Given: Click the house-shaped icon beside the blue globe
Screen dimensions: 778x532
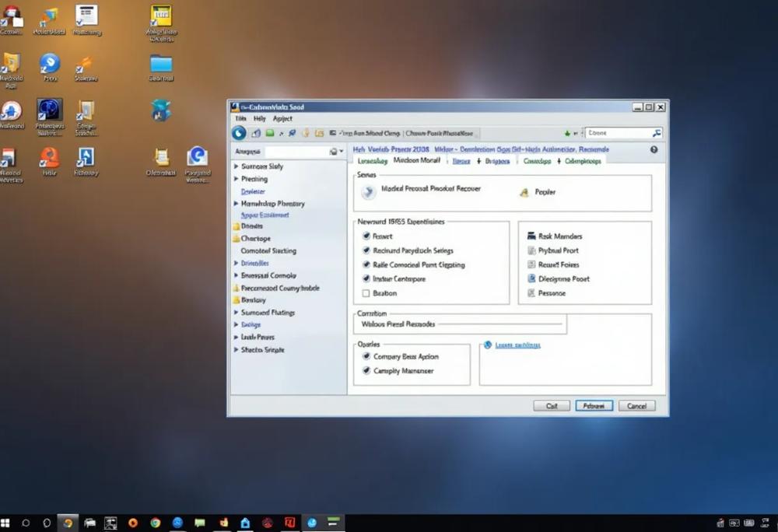Looking at the screenshot, I should 256,133.
